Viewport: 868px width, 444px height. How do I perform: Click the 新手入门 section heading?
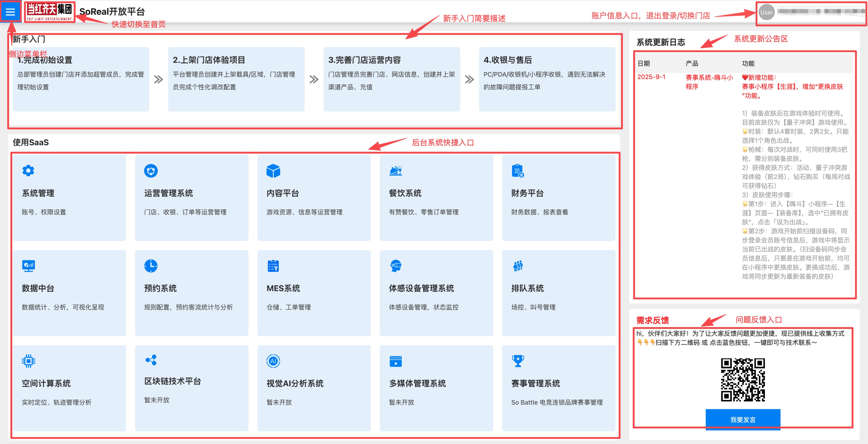click(x=29, y=39)
